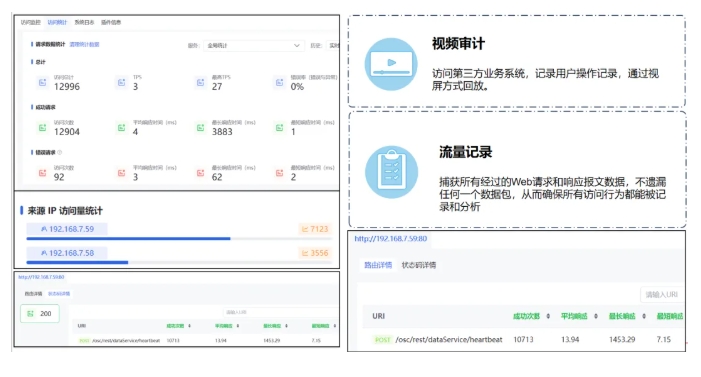This screenshot has height=377, width=701.
Task: Click the green icon beside longest response 3883
Action: tap(200, 128)
